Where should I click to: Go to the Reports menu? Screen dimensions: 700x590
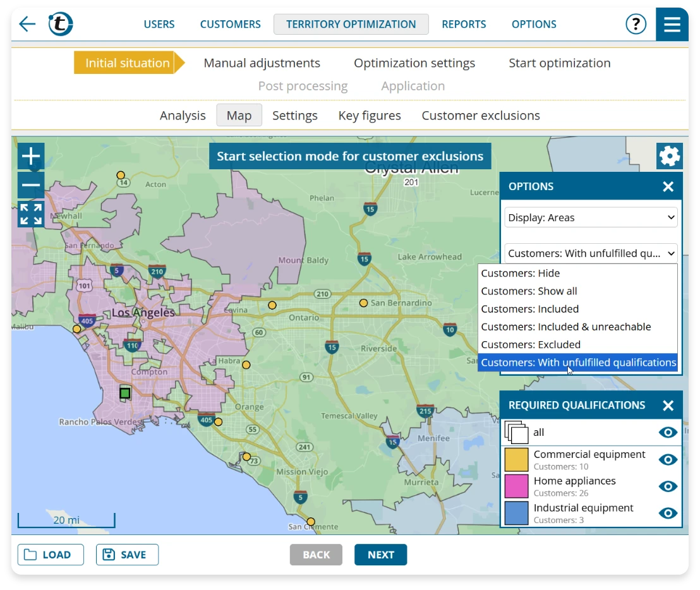click(464, 24)
